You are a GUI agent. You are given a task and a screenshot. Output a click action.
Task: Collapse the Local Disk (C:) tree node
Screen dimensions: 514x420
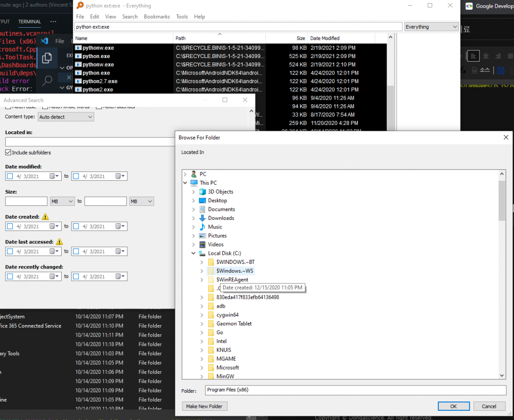click(193, 253)
